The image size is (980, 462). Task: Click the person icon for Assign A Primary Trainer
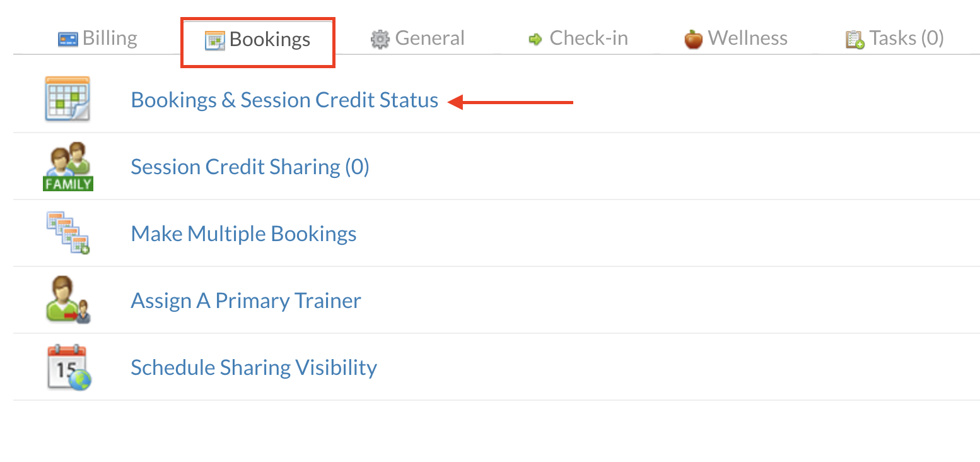(67, 300)
